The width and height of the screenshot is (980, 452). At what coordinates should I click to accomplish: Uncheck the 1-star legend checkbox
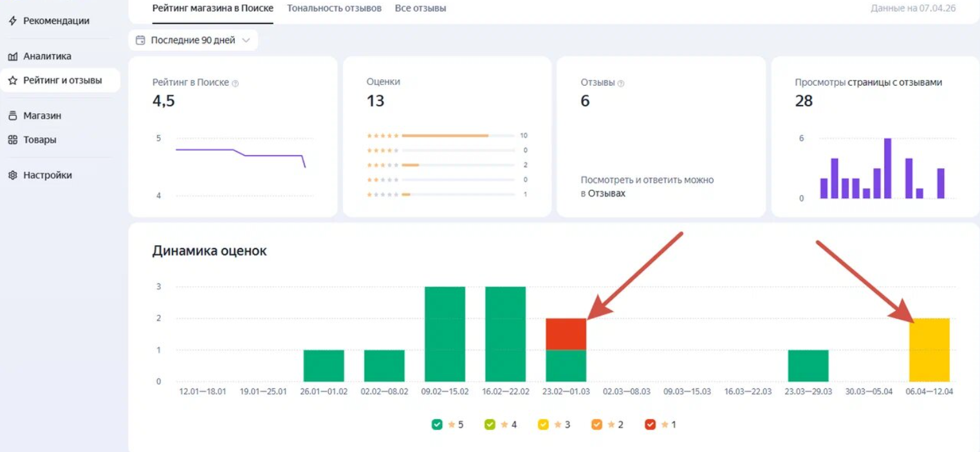click(x=650, y=425)
